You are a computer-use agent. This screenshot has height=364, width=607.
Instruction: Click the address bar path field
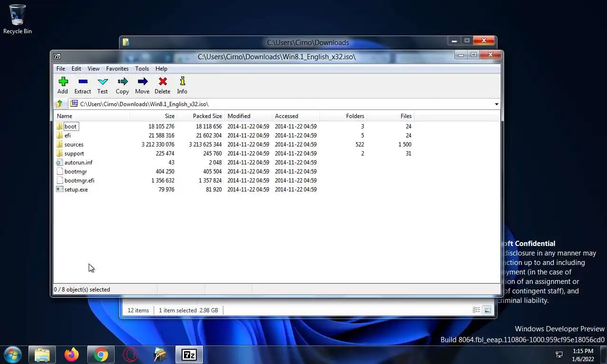point(285,104)
